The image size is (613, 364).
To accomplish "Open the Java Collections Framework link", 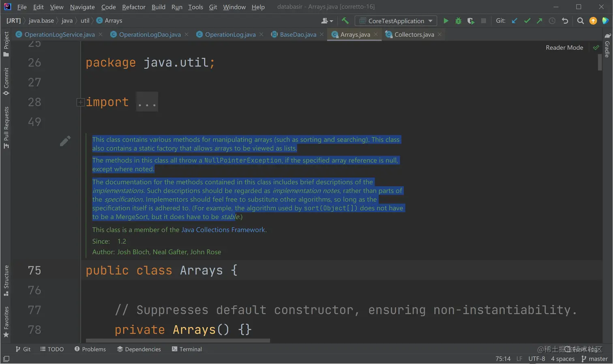I will click(x=223, y=230).
